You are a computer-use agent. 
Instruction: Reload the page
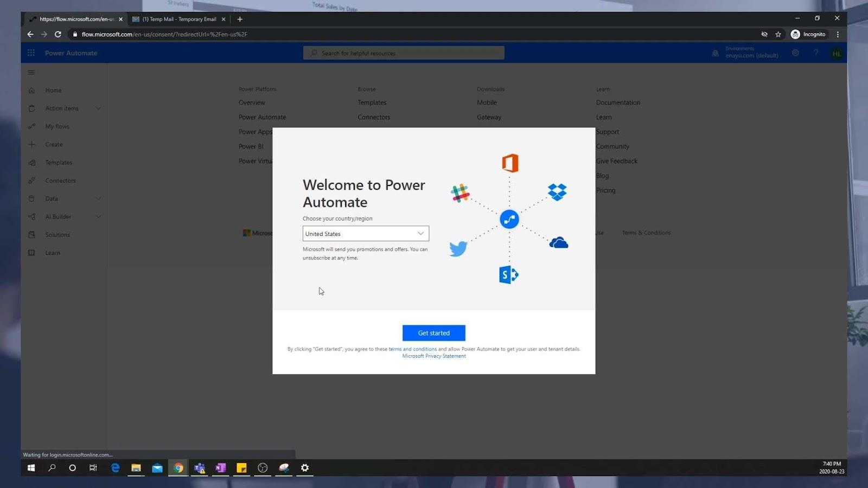click(58, 34)
